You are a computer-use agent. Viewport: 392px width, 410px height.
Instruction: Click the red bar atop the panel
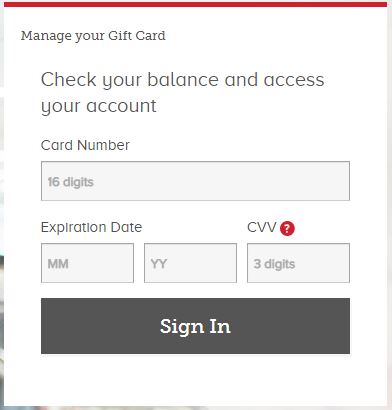click(x=195, y=4)
